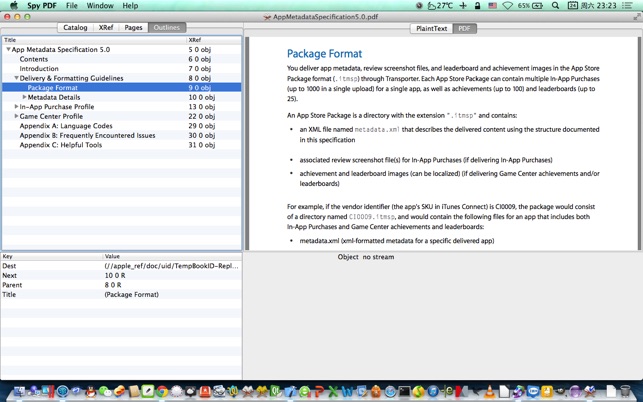643x402 pixels.
Task: Click the Wi-Fi status icon
Action: [508, 6]
